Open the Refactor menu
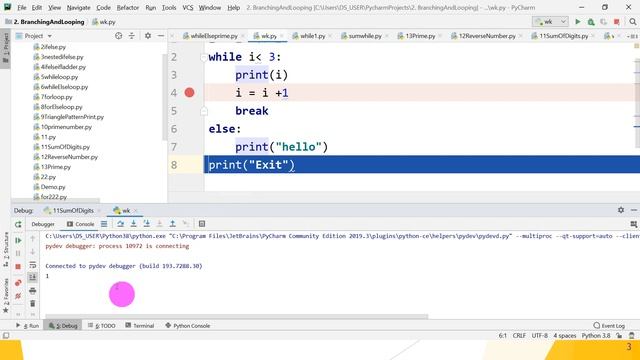This screenshot has height=360, width=640. click(128, 7)
